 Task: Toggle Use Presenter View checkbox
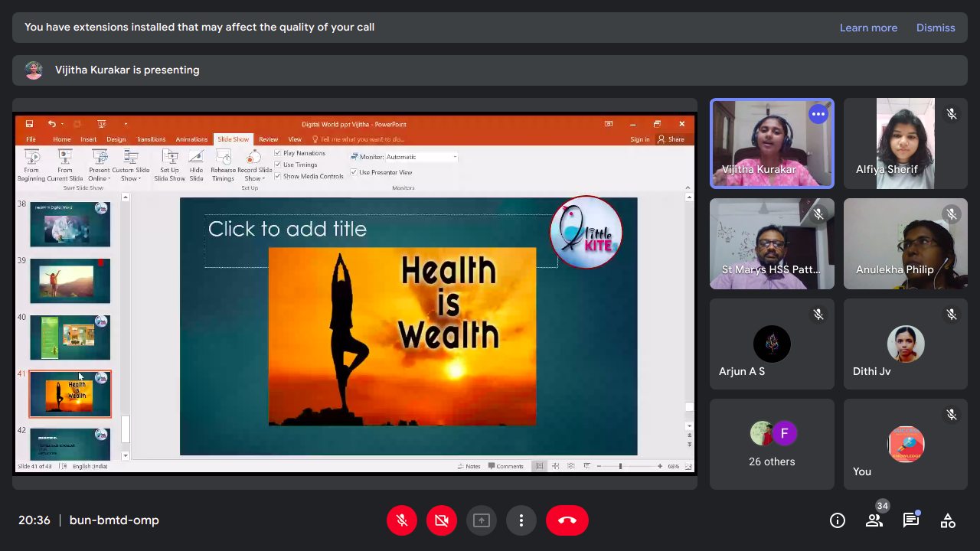coord(354,172)
